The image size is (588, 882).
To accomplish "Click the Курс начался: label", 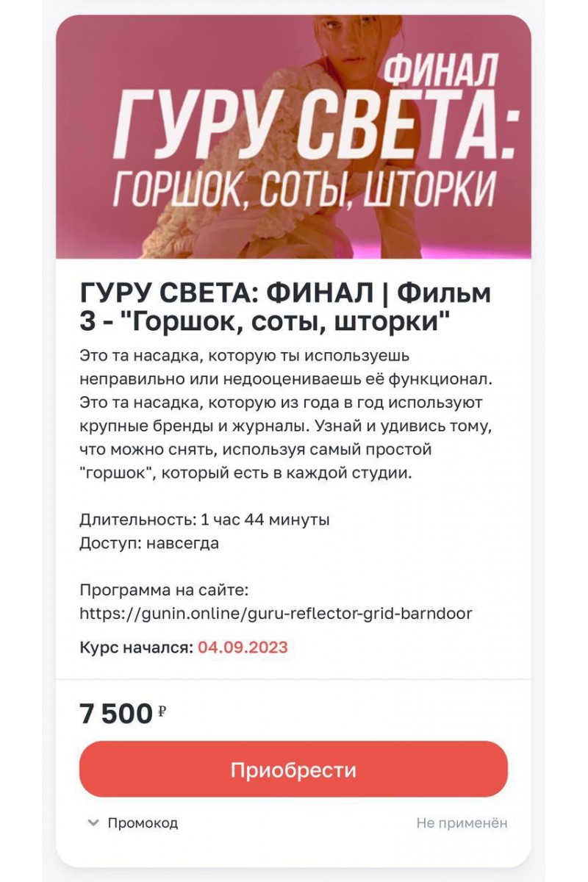I will [136, 648].
